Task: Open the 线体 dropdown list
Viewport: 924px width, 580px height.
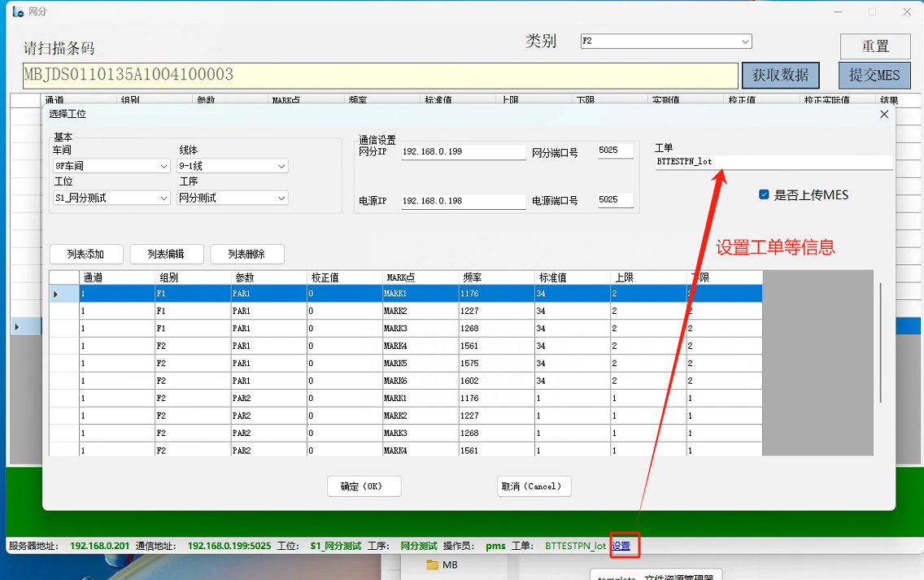Action: 281,167
